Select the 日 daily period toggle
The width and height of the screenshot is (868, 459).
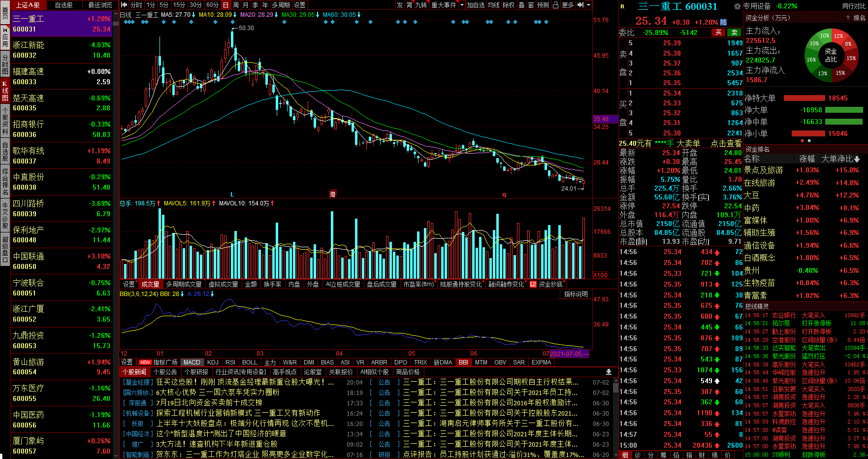point(225,5)
